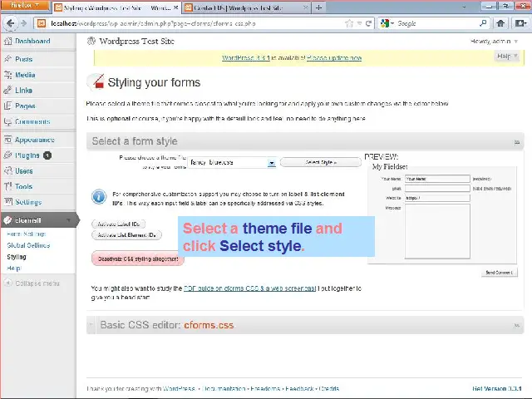Click the search magnifier icon
Image resolution: width=532 pixels, height=399 pixels.
click(x=483, y=23)
